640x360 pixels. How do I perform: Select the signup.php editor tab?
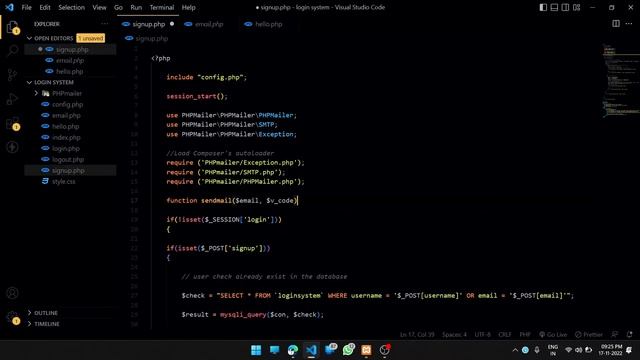(x=149, y=24)
